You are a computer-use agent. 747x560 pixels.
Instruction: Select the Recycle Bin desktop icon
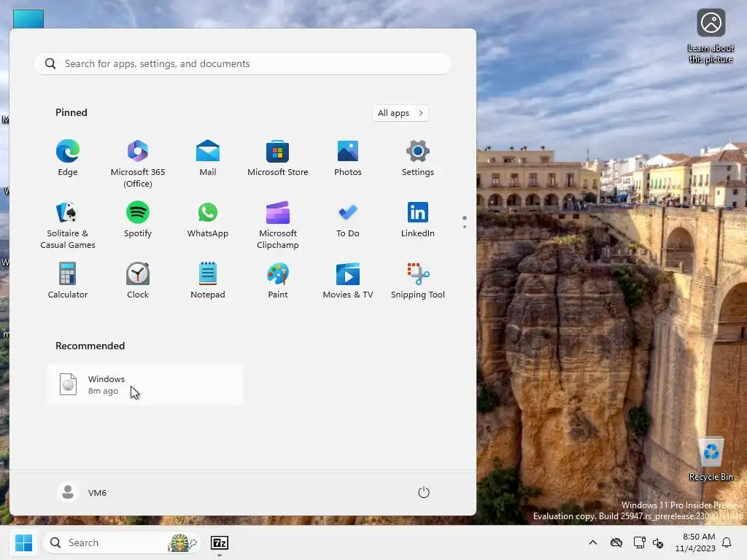pyautogui.click(x=711, y=459)
